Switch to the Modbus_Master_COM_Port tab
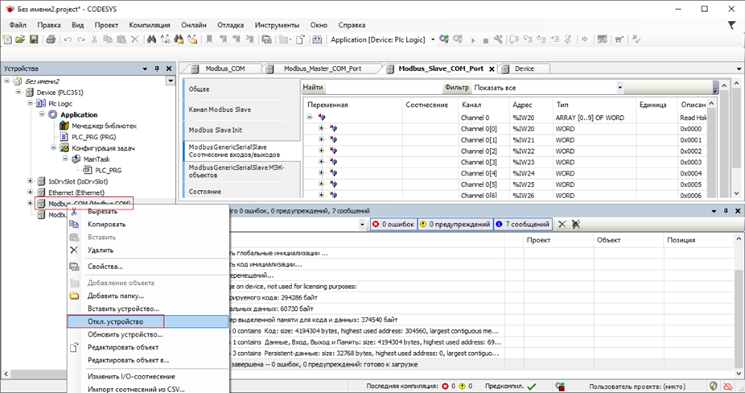745x393 pixels. pyautogui.click(x=322, y=68)
